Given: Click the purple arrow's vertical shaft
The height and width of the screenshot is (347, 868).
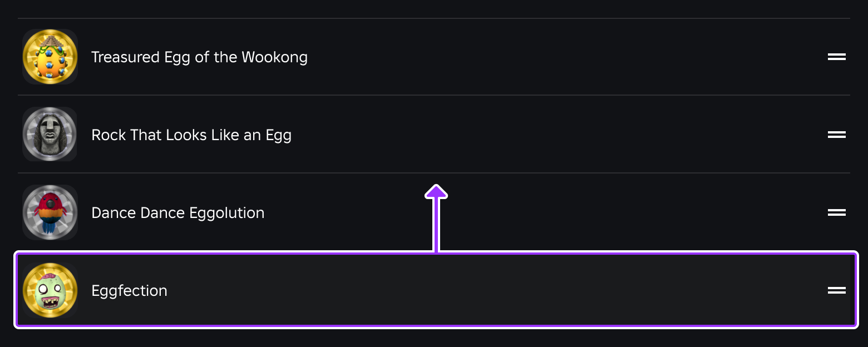Looking at the screenshot, I should pos(436,228).
